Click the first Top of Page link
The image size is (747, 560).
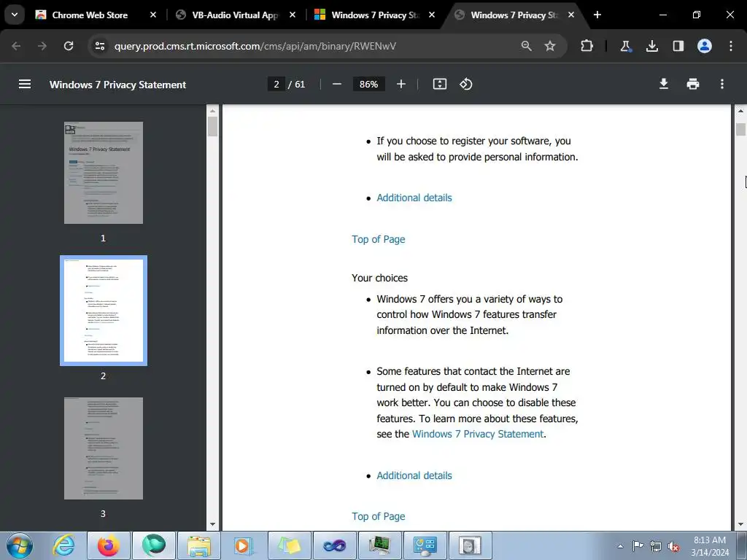[379, 239]
